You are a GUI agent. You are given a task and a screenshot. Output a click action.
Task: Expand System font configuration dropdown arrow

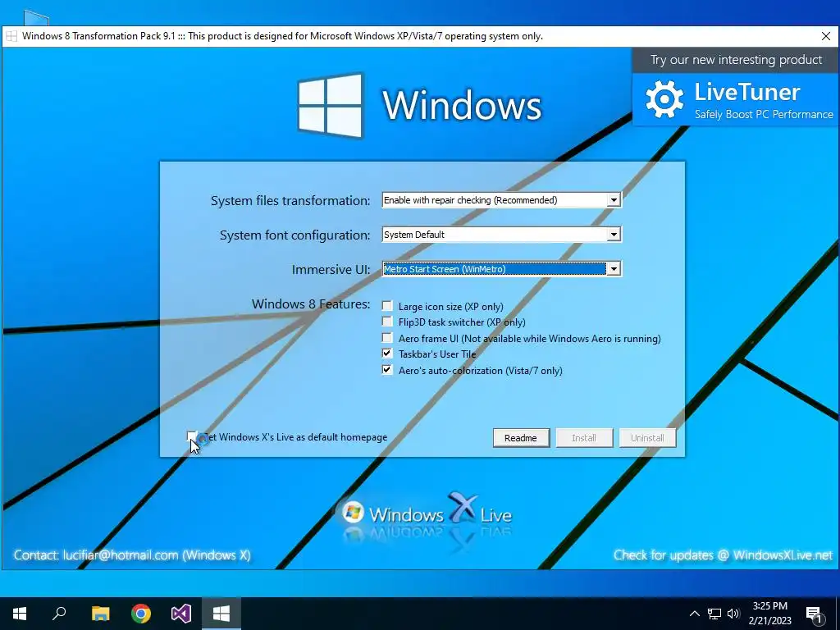pos(614,235)
